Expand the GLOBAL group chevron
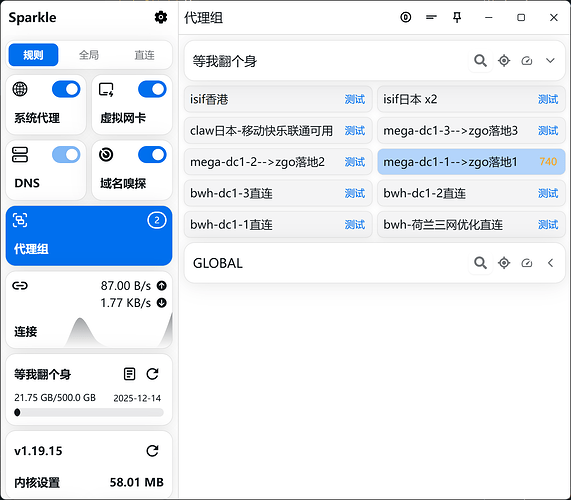Image resolution: width=571 pixels, height=500 pixels. 550,263
